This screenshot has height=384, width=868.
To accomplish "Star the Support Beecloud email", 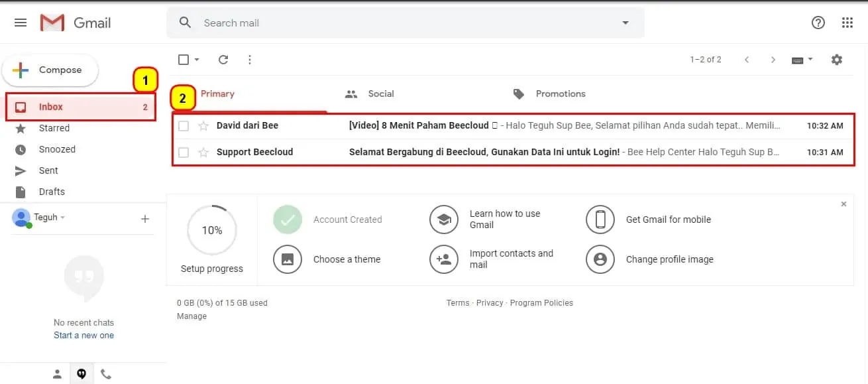I will click(x=203, y=153).
